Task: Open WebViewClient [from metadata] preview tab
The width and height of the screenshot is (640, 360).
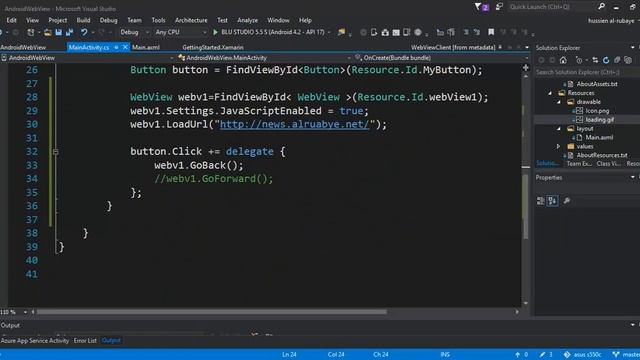Action: [x=453, y=47]
